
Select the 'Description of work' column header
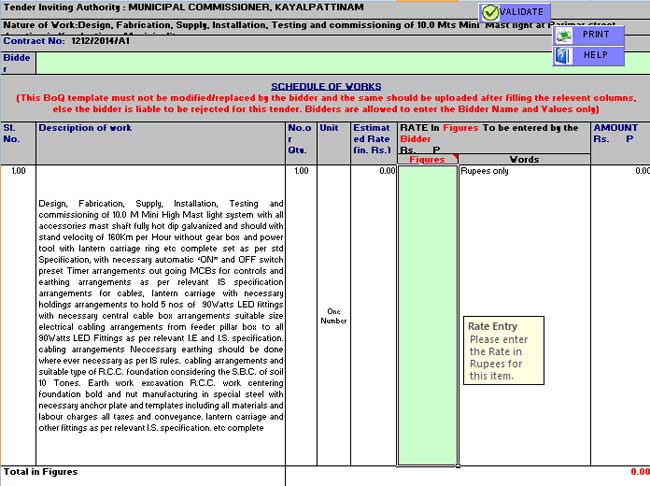click(x=161, y=143)
